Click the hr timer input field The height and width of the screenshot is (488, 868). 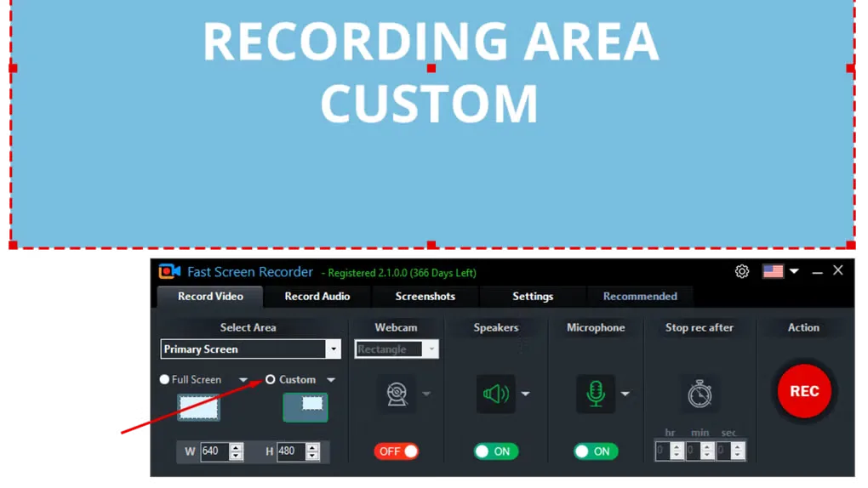tap(663, 451)
